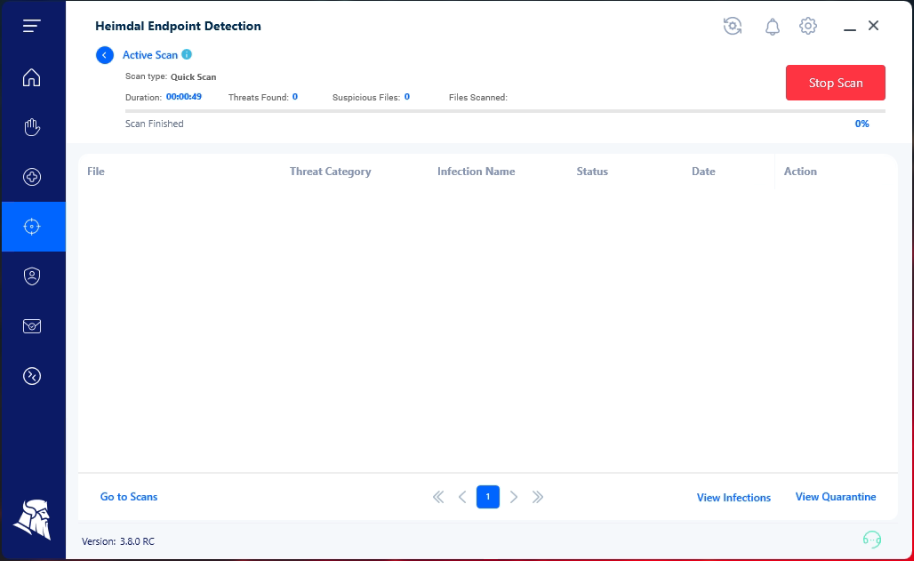
Task: Click the 0% progress value
Action: pyautogui.click(x=862, y=124)
